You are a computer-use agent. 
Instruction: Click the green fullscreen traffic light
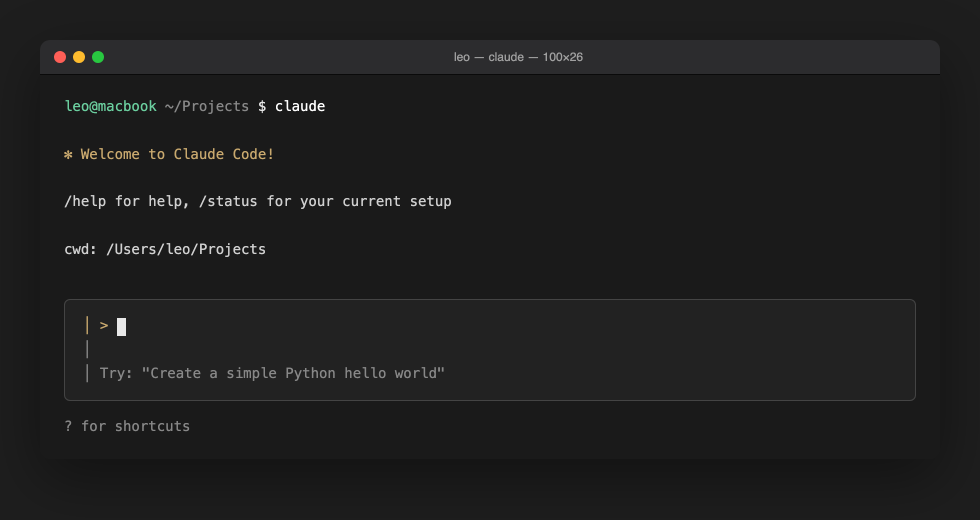click(99, 57)
